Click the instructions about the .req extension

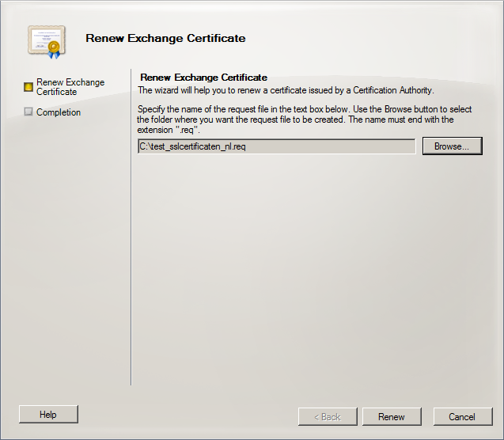tap(304, 119)
